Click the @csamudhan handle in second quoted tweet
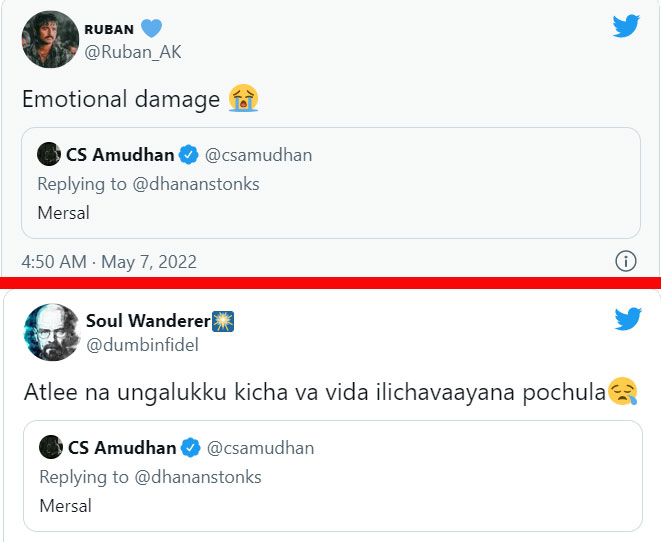The height and width of the screenshot is (542, 661). 260,448
